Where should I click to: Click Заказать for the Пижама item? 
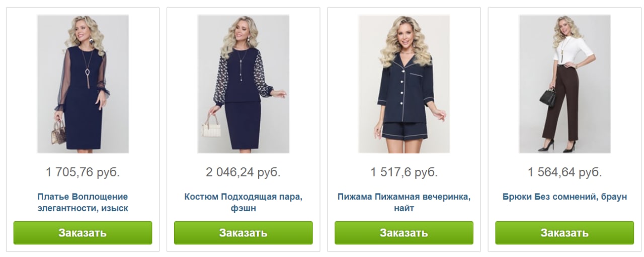pos(404,233)
